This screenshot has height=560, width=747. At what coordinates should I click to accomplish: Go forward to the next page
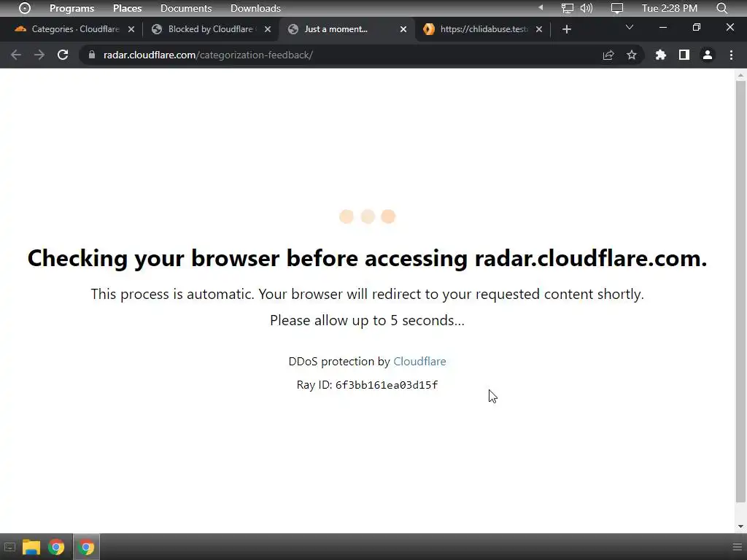pyautogui.click(x=39, y=55)
